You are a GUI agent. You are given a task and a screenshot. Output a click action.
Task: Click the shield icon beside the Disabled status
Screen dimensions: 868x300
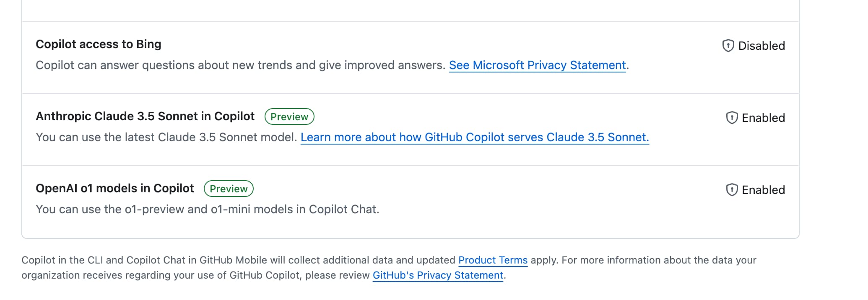[x=728, y=46]
